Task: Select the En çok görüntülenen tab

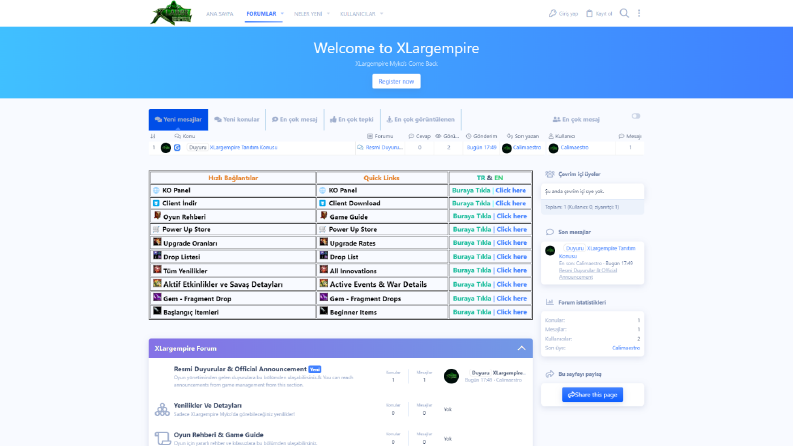Action: pyautogui.click(x=421, y=119)
